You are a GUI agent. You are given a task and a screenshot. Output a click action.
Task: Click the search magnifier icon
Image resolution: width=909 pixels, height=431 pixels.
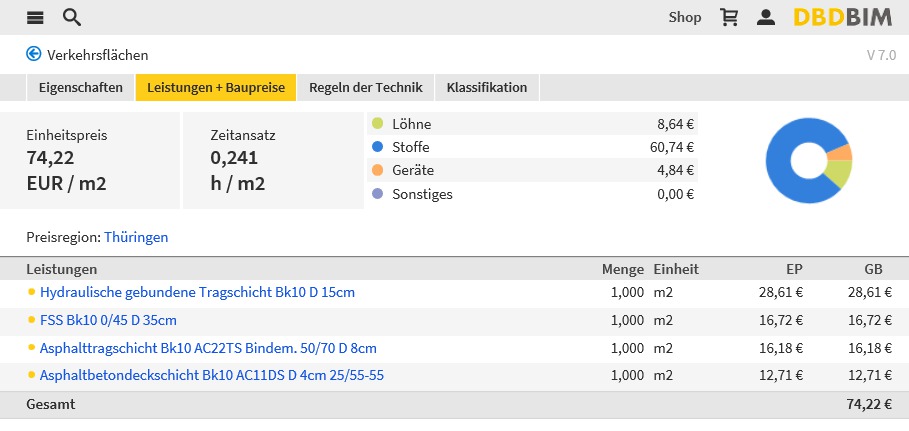tap(71, 17)
